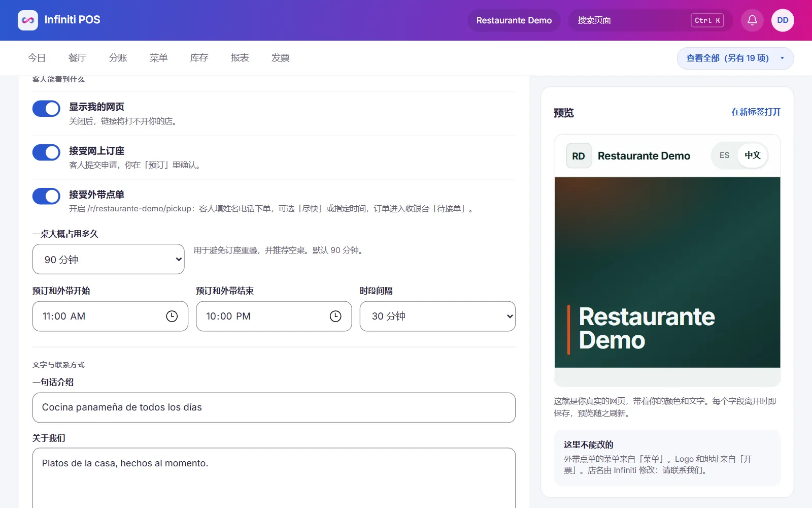Click the 10:00 PM end time field
This screenshot has width=812, height=508.
click(274, 316)
